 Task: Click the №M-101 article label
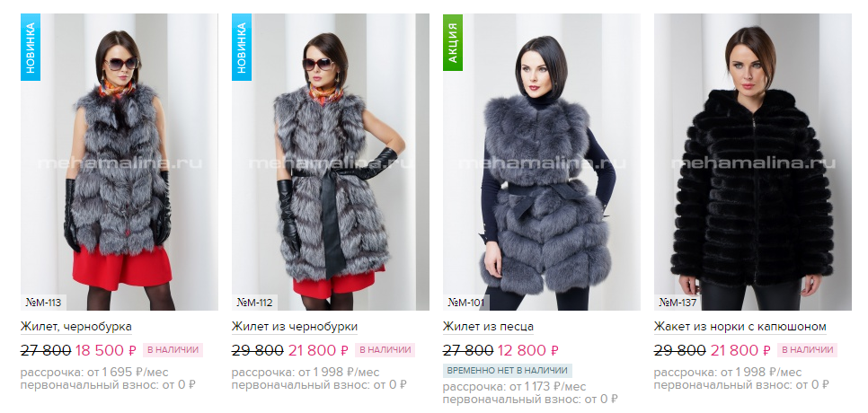(x=465, y=303)
